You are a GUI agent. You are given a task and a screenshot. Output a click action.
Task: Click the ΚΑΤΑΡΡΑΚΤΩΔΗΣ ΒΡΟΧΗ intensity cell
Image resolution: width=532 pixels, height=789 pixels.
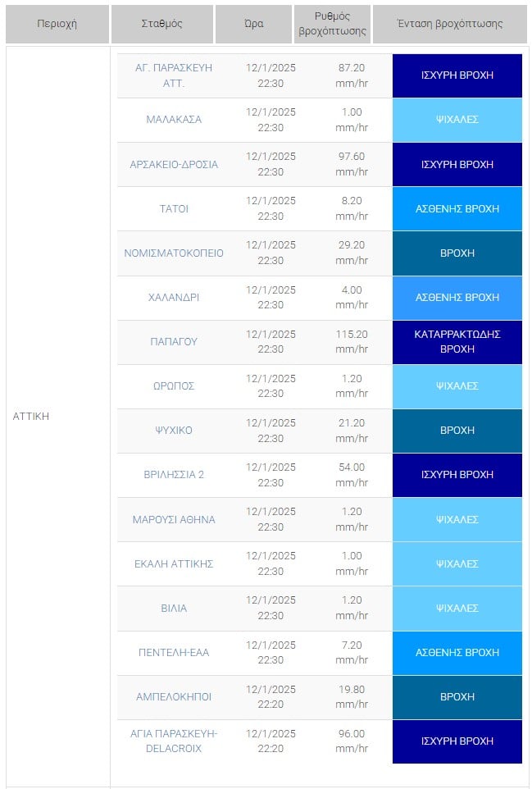coord(457,342)
